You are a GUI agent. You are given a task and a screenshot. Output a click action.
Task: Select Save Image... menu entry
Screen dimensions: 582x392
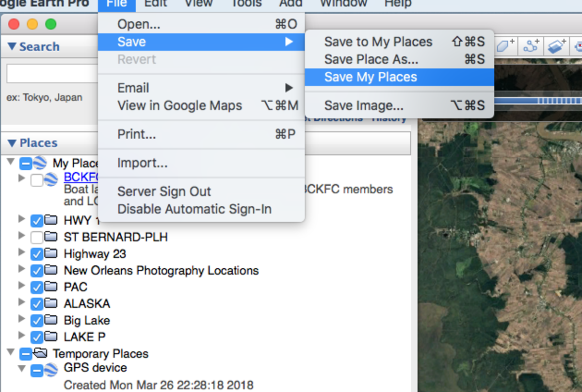(399, 105)
